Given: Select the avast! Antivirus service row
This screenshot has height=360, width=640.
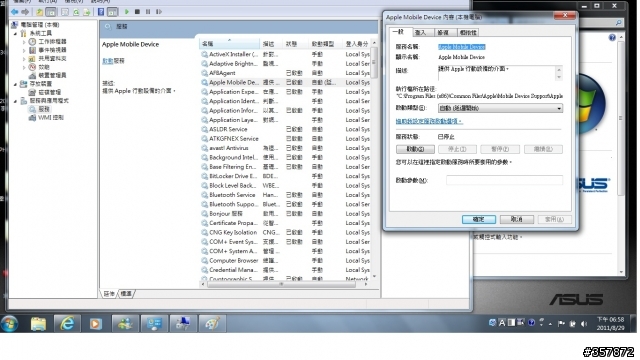Looking at the screenshot, I should click(x=285, y=148).
